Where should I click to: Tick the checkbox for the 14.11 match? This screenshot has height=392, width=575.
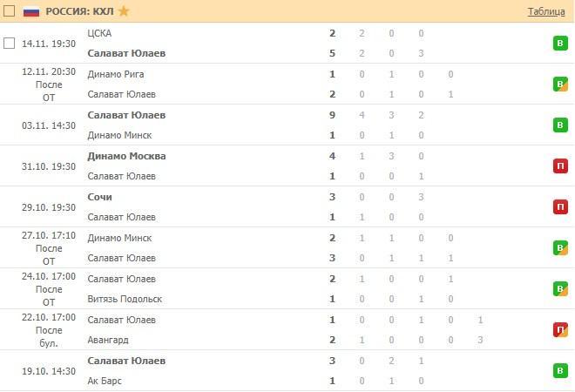point(10,44)
